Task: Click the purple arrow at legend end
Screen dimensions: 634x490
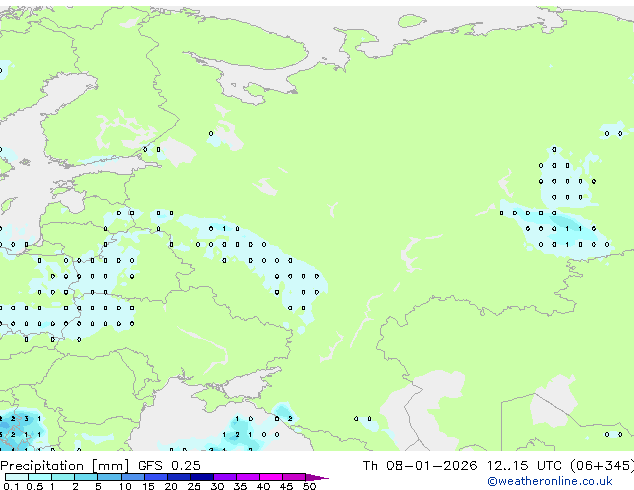Action: (x=317, y=477)
